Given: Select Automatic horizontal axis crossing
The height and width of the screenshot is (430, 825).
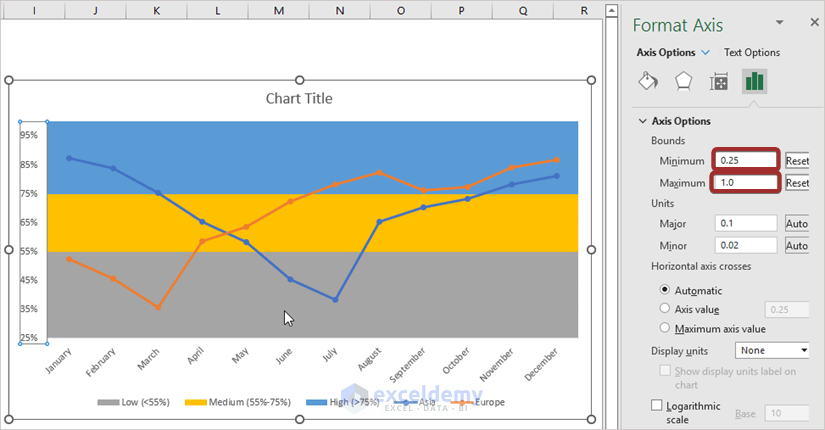Looking at the screenshot, I should tap(665, 290).
